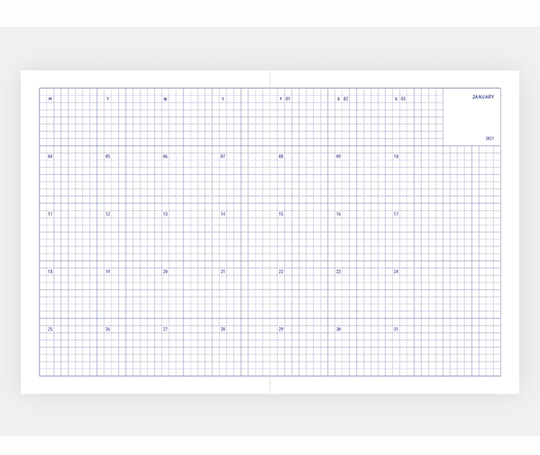Select the date 12 label

tap(108, 214)
